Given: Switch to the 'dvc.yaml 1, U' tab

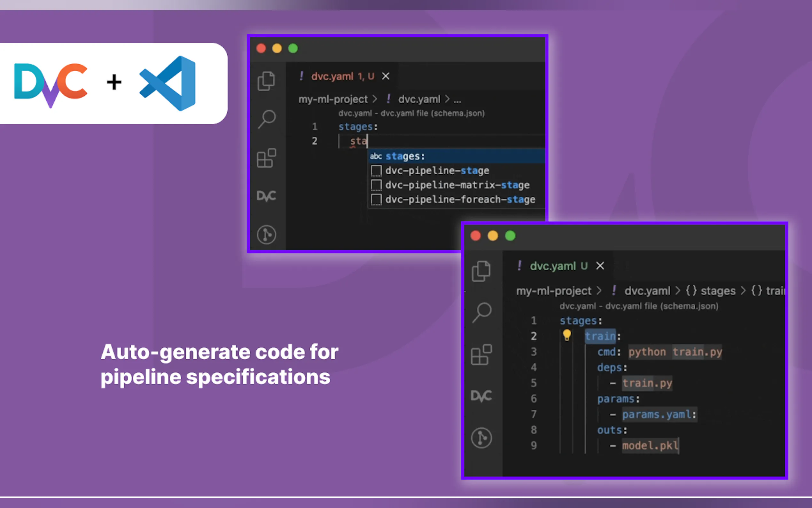Looking at the screenshot, I should pyautogui.click(x=342, y=76).
